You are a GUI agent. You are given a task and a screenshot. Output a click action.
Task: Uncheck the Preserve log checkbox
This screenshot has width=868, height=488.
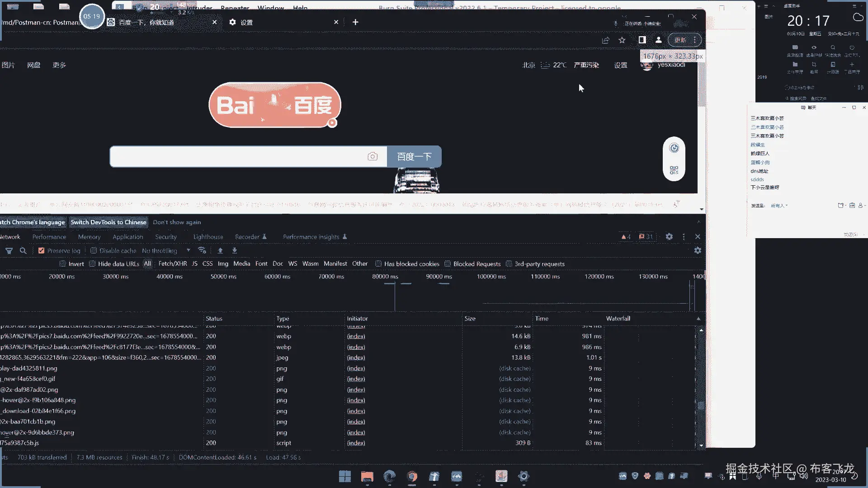pos(42,251)
